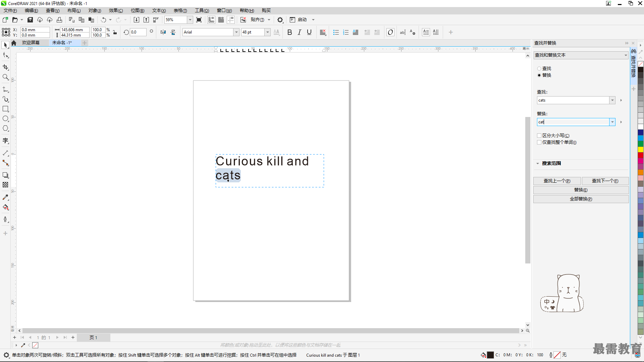Open the 替换 field history dropdown
This screenshot has width=644, height=362.
pos(612,122)
